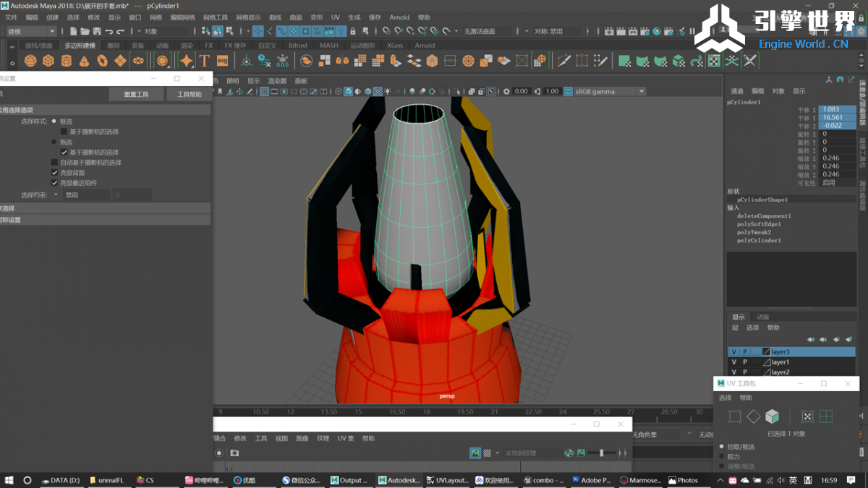Select the Type text tool icon
868x488 pixels.
pyautogui.click(x=205, y=61)
